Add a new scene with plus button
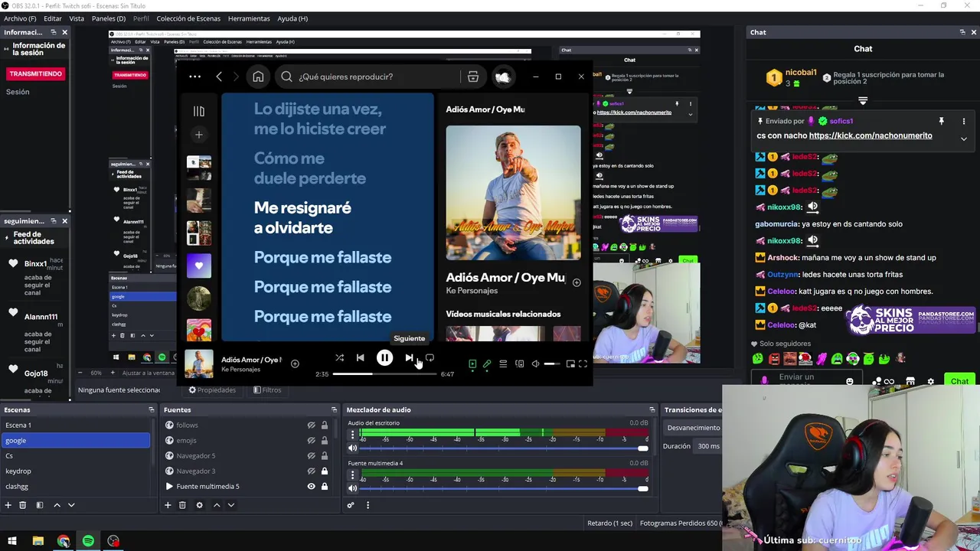This screenshot has height=551, width=980. (x=8, y=505)
